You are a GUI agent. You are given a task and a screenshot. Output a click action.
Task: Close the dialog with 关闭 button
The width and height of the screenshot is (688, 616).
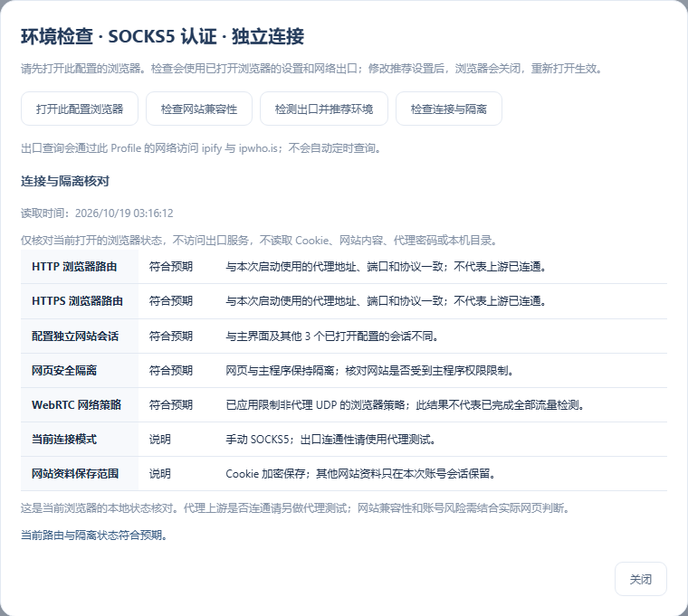pos(641,579)
